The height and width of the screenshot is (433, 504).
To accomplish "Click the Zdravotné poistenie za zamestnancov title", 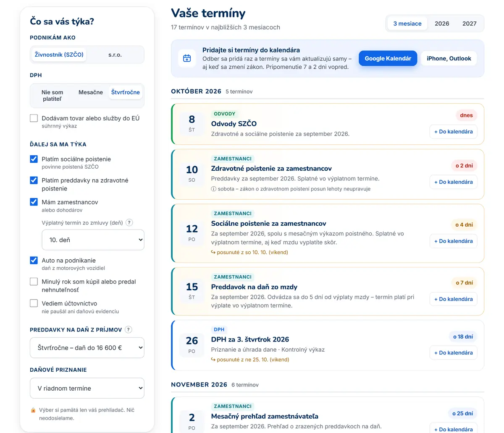I will [271, 169].
